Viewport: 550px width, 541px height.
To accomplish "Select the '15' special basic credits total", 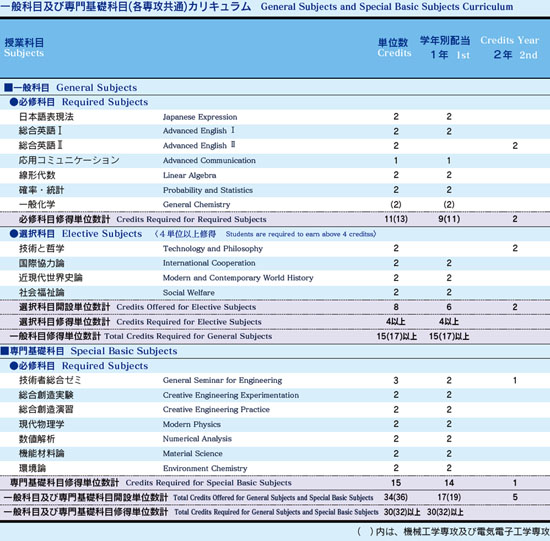I will (x=396, y=483).
